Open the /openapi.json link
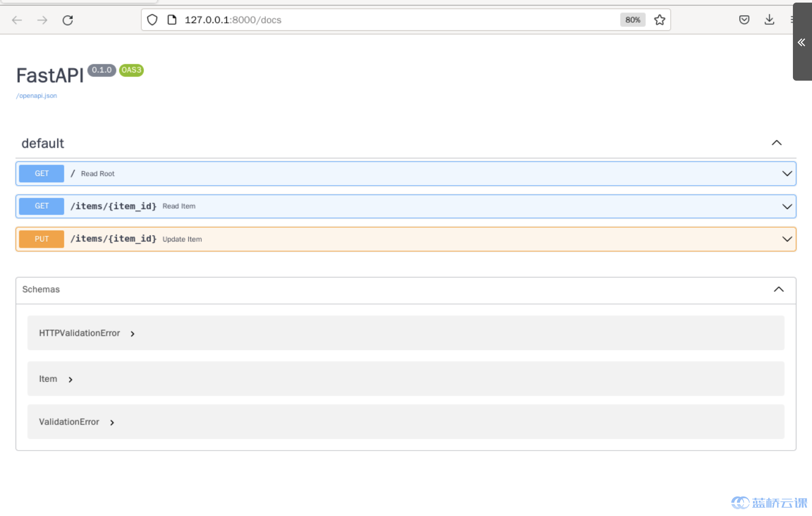The image size is (812, 516). (36, 96)
